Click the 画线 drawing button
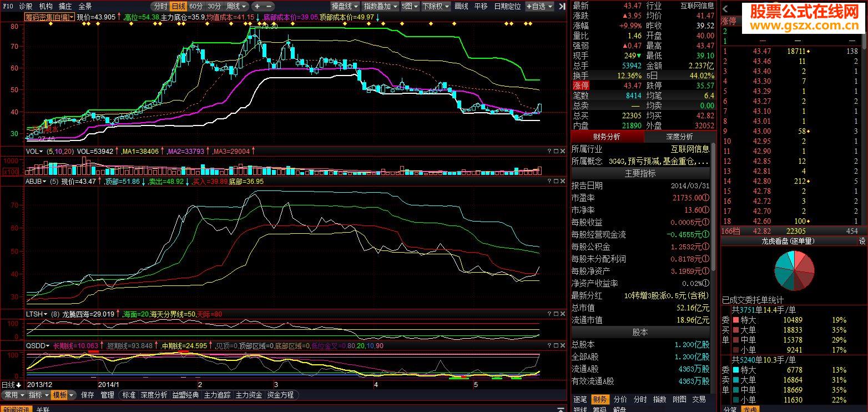The image size is (868, 412). tap(461, 6)
